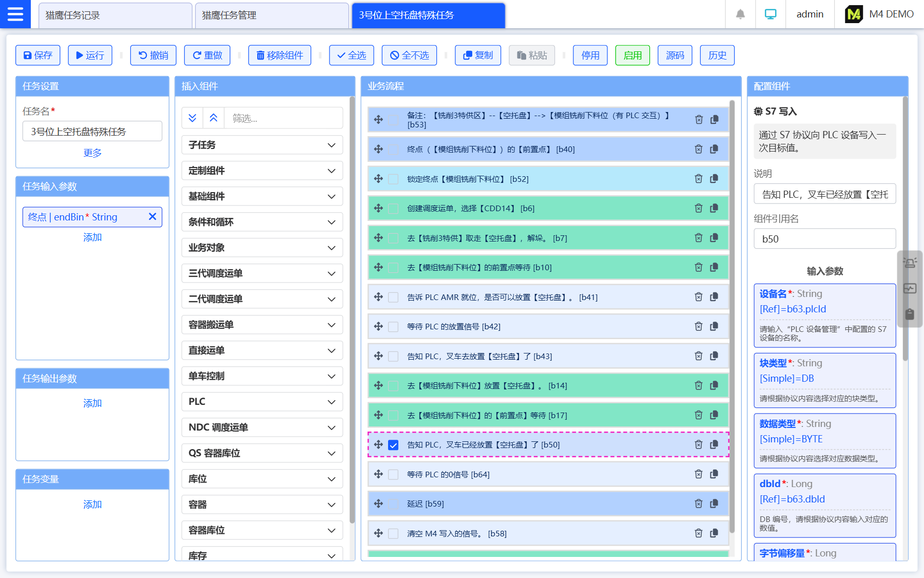Viewport: 924px width, 578px height.
Task: Open the 条件和循环 component section
Action: [x=262, y=222]
